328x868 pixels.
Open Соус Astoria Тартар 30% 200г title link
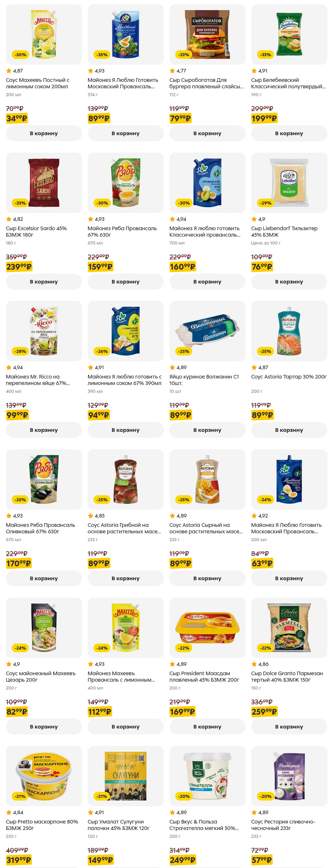pyautogui.click(x=288, y=377)
